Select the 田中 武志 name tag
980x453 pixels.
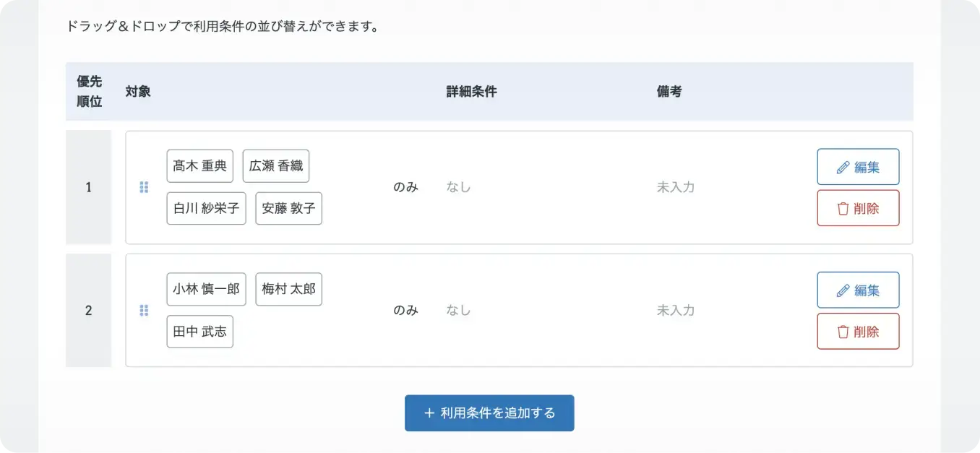pos(200,331)
